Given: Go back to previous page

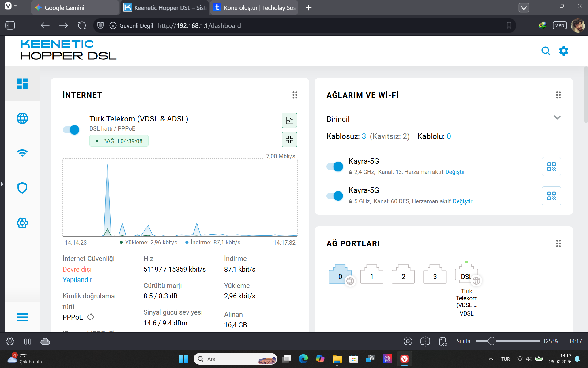Looking at the screenshot, I should click(x=45, y=25).
